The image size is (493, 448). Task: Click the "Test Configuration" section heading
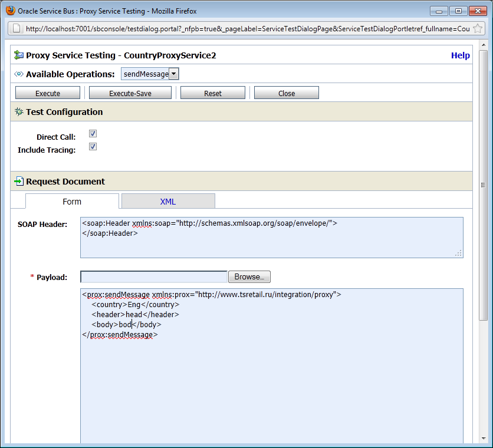point(64,112)
